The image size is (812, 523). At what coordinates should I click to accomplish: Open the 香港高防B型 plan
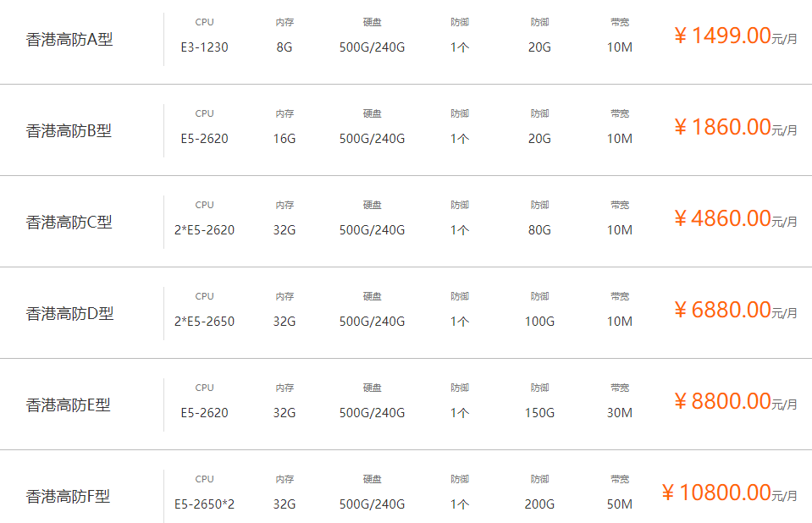click(69, 131)
